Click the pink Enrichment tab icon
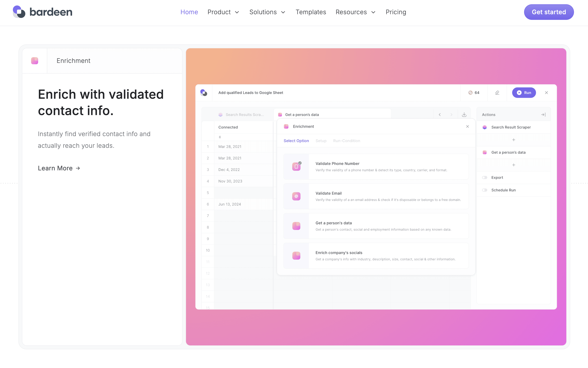This screenshot has width=588, height=368. (x=34, y=61)
